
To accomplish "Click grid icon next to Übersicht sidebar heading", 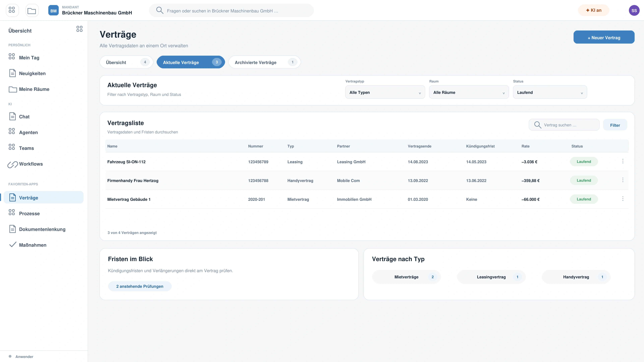I will (x=79, y=29).
